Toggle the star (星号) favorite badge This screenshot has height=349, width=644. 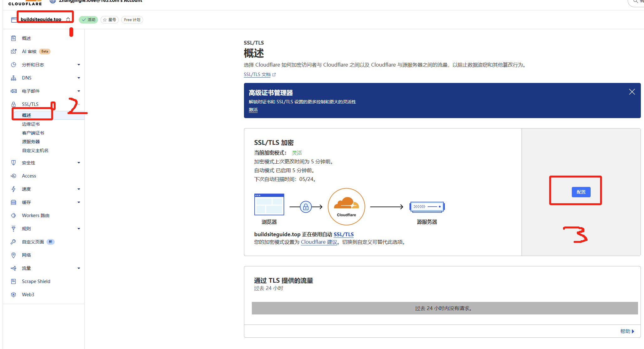click(x=109, y=20)
